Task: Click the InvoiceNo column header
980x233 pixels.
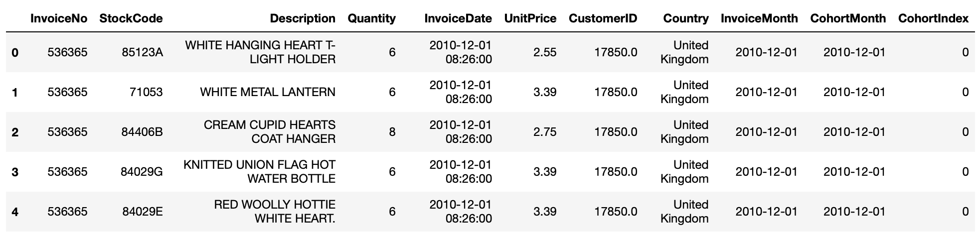Action: point(58,18)
